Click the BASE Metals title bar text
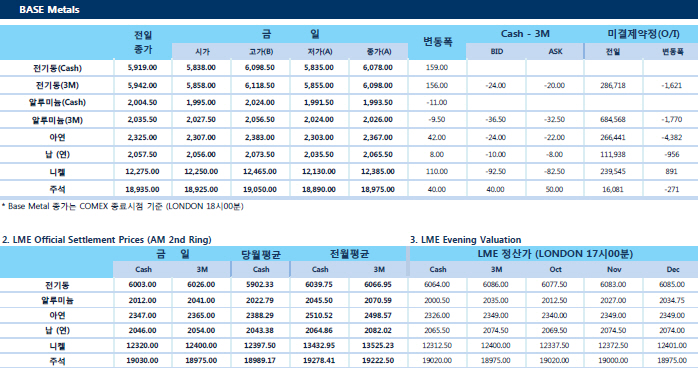This screenshot has width=698, height=368. coord(49,9)
